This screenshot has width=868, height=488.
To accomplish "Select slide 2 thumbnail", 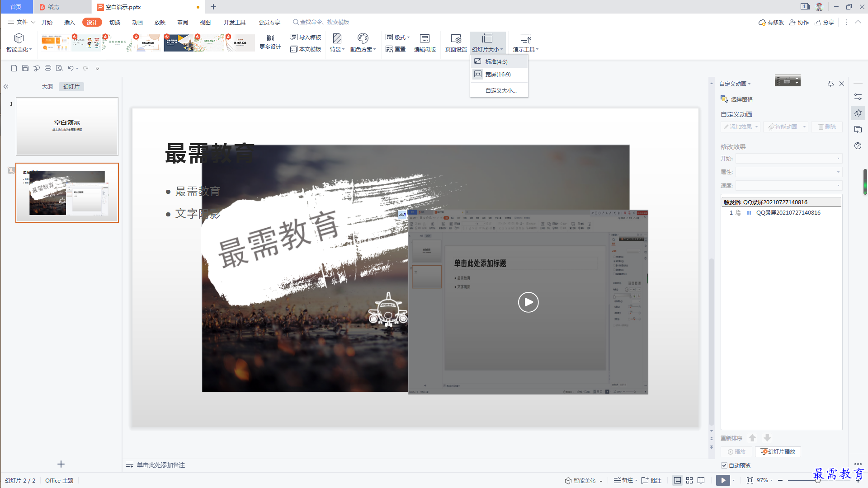I will (x=67, y=192).
